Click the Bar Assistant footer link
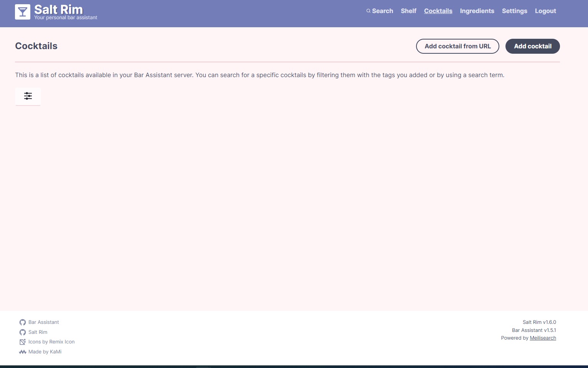 [x=43, y=322]
